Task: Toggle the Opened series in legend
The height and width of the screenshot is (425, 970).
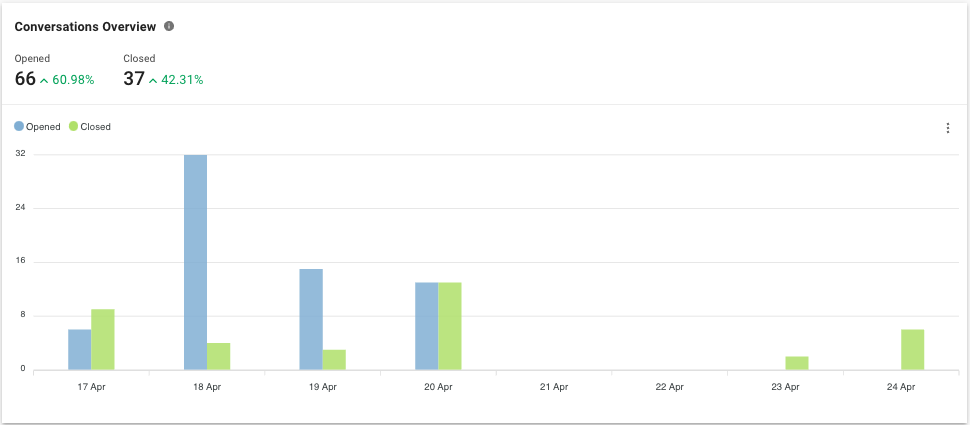Action: 43,127
